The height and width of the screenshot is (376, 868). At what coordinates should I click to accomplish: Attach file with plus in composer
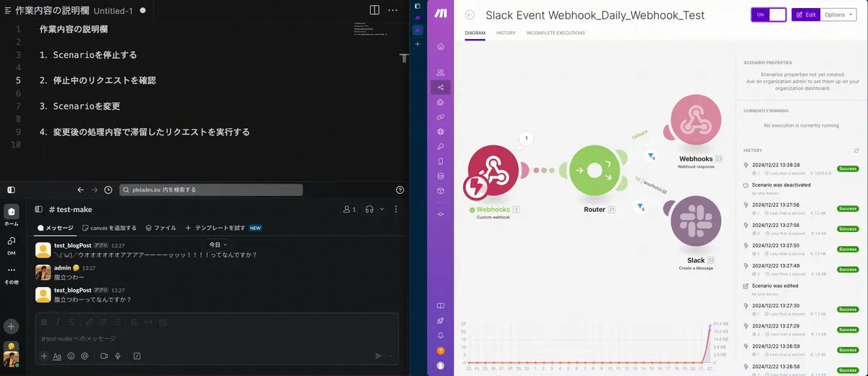click(44, 356)
